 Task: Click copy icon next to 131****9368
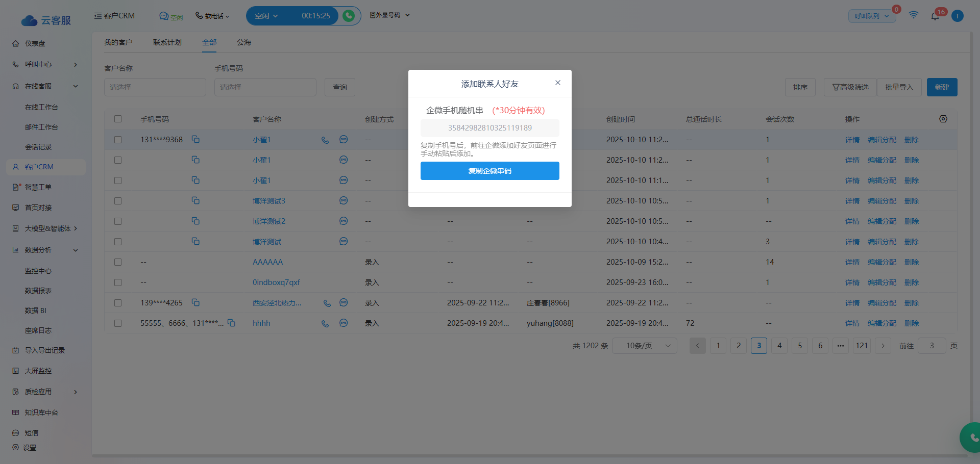click(x=195, y=139)
